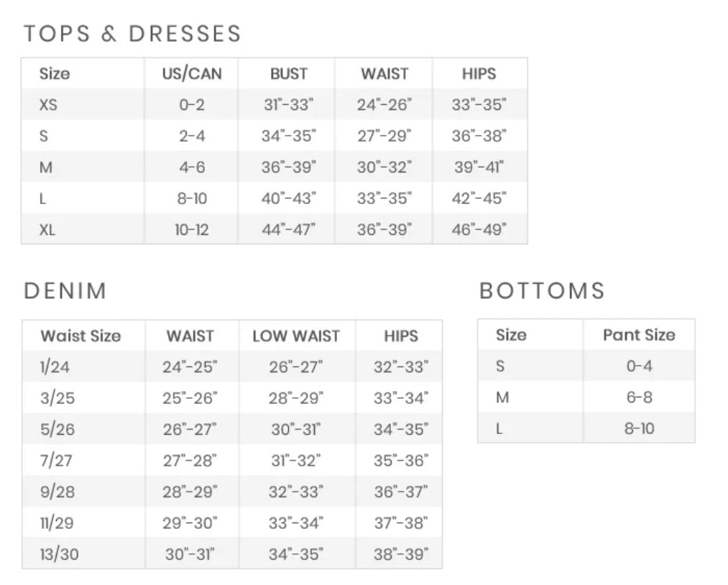This screenshot has width=728, height=585.
Task: Click the XS size row label
Action: (x=48, y=105)
